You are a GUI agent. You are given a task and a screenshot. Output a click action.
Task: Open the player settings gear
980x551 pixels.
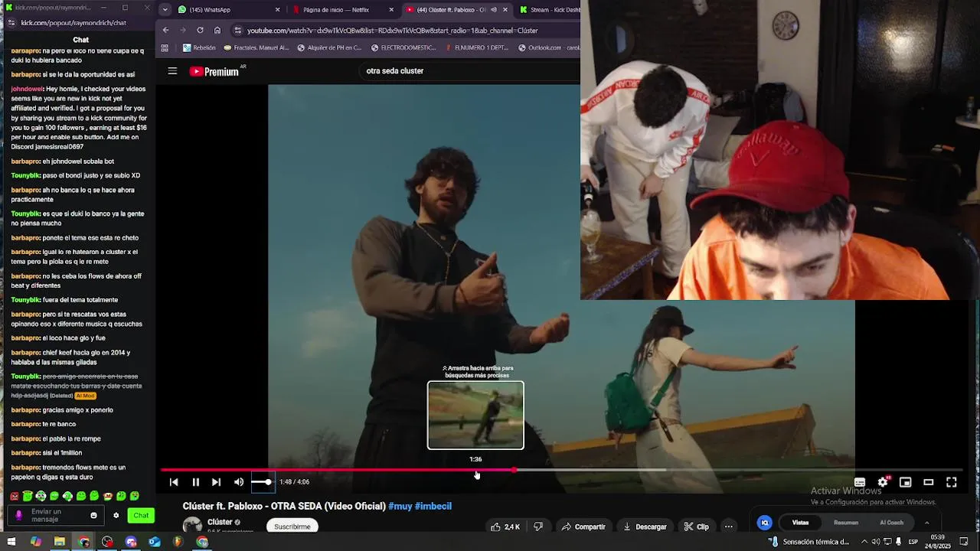click(x=883, y=482)
